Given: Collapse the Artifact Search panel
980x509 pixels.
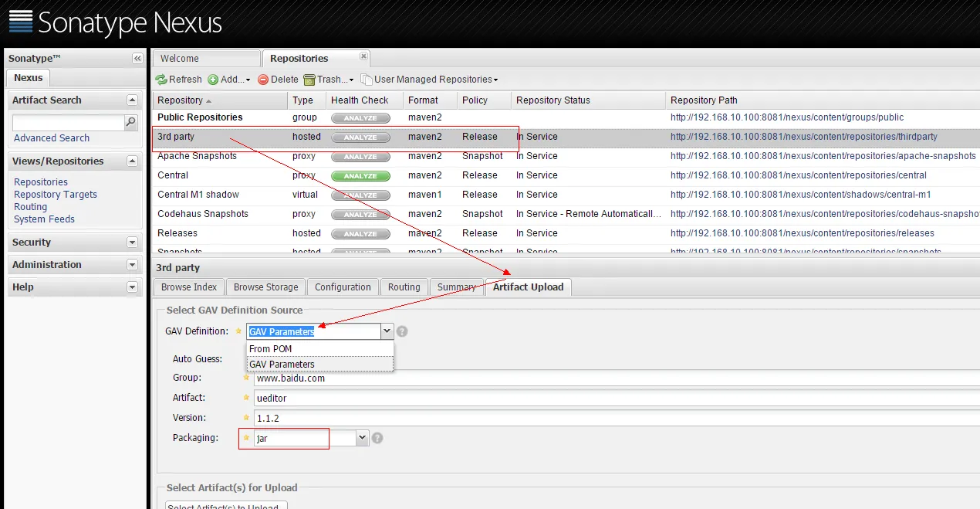Looking at the screenshot, I should [x=132, y=100].
